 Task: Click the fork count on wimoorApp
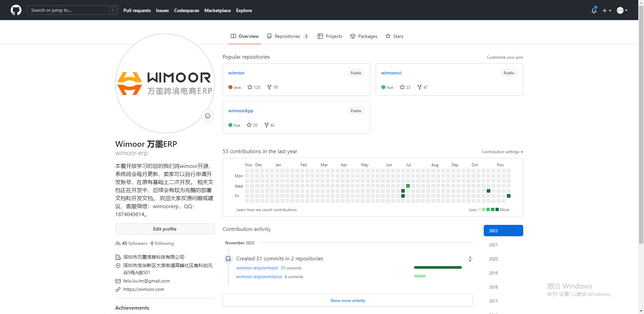(x=272, y=125)
